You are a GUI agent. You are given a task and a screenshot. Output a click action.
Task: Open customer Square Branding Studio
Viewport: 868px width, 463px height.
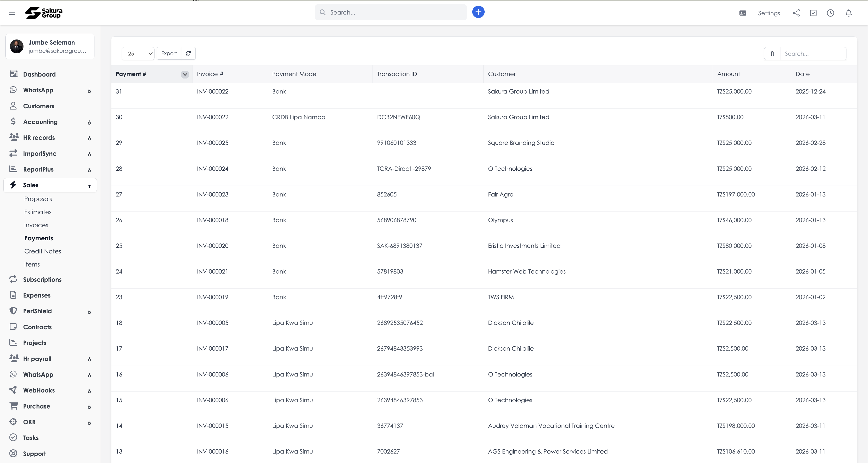521,143
